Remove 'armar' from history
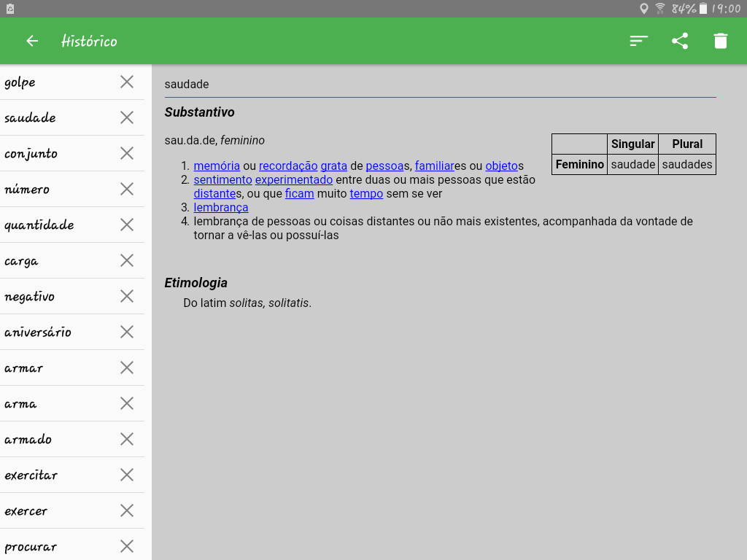Screen dimensions: 747x560 127,367
